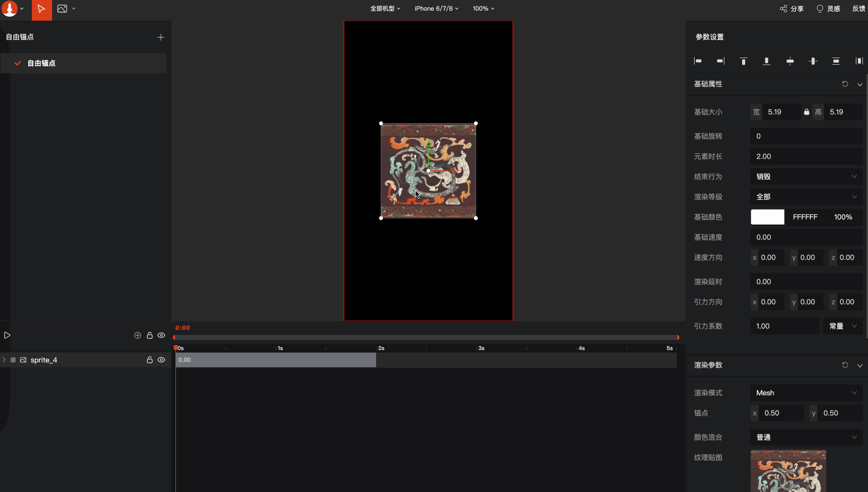This screenshot has width=868, height=492.
Task: Align element to right edge
Action: (721, 61)
